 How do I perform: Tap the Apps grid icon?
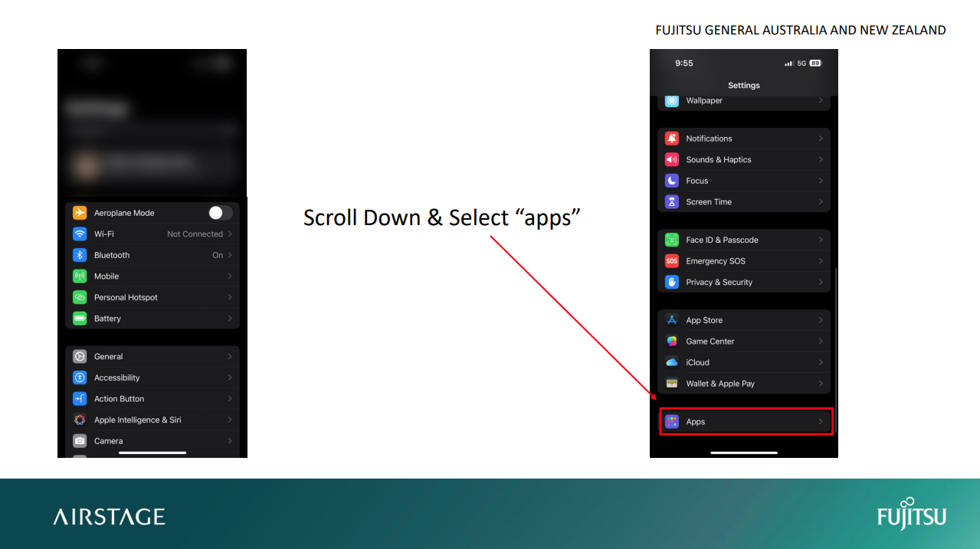672,422
